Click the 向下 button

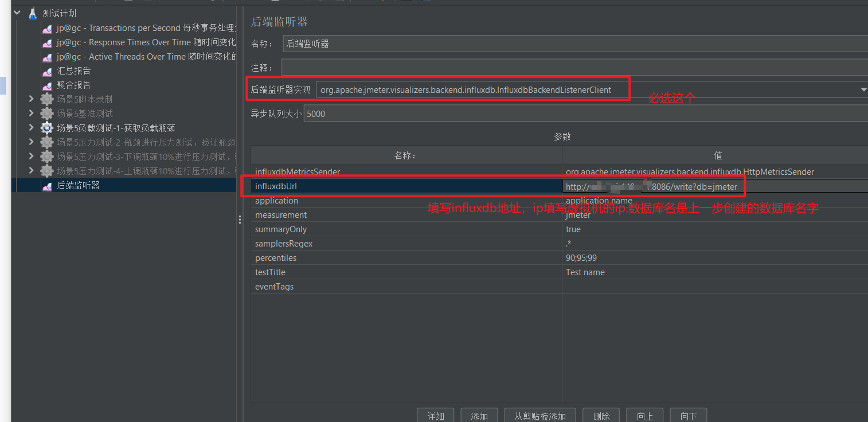point(689,415)
